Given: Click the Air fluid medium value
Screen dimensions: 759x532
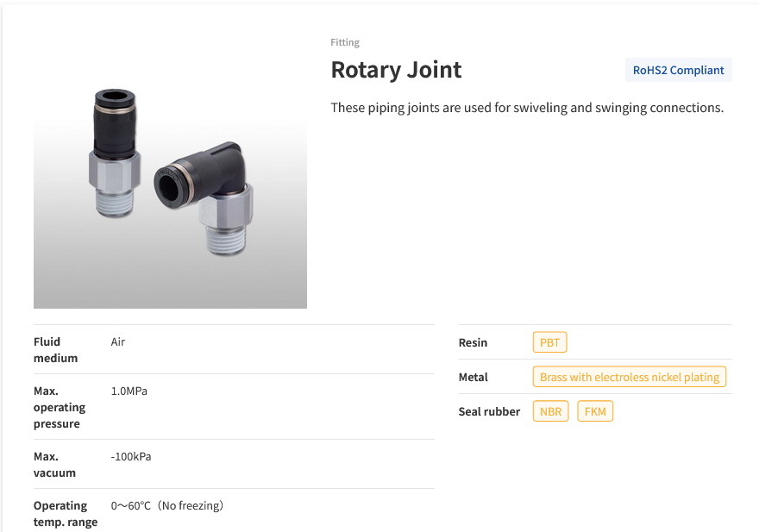Looking at the screenshot, I should [117, 341].
